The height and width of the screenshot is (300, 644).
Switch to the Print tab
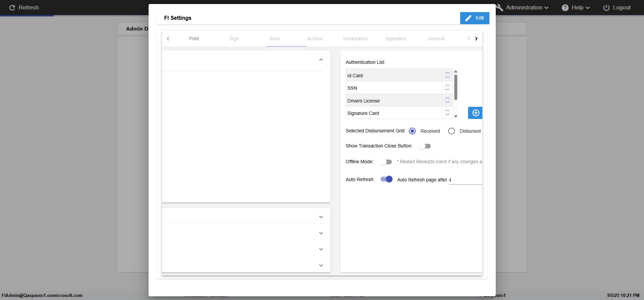click(194, 39)
